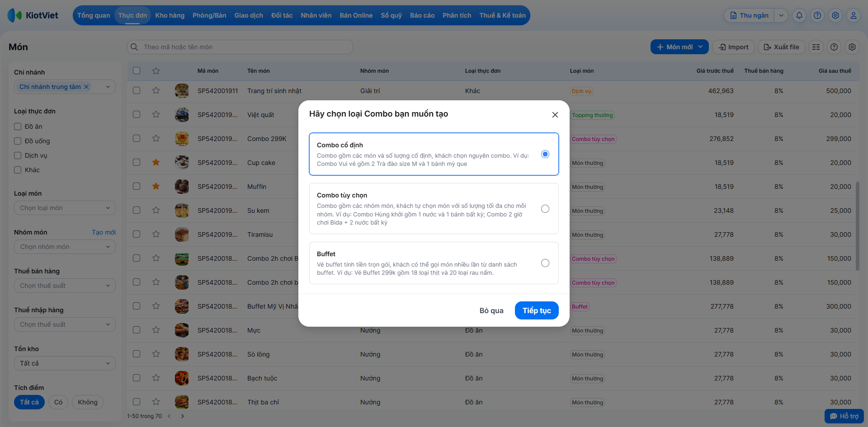Toggle the column list view icon
This screenshot has width=868, height=427.
(816, 47)
